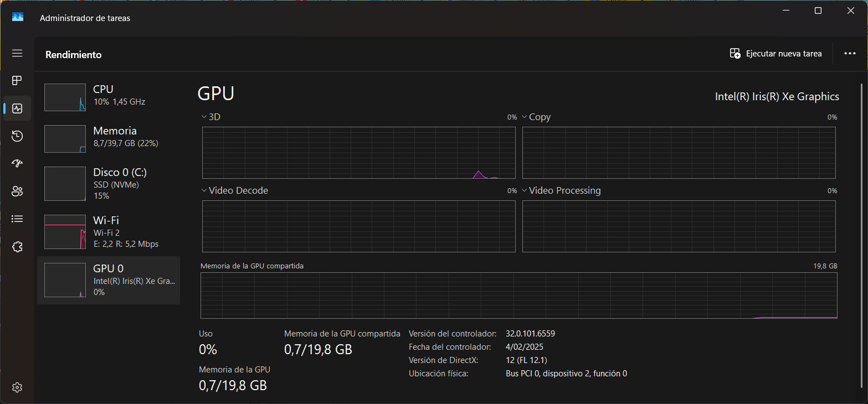
Task: Open the Users icon in sidebar
Action: click(x=17, y=191)
